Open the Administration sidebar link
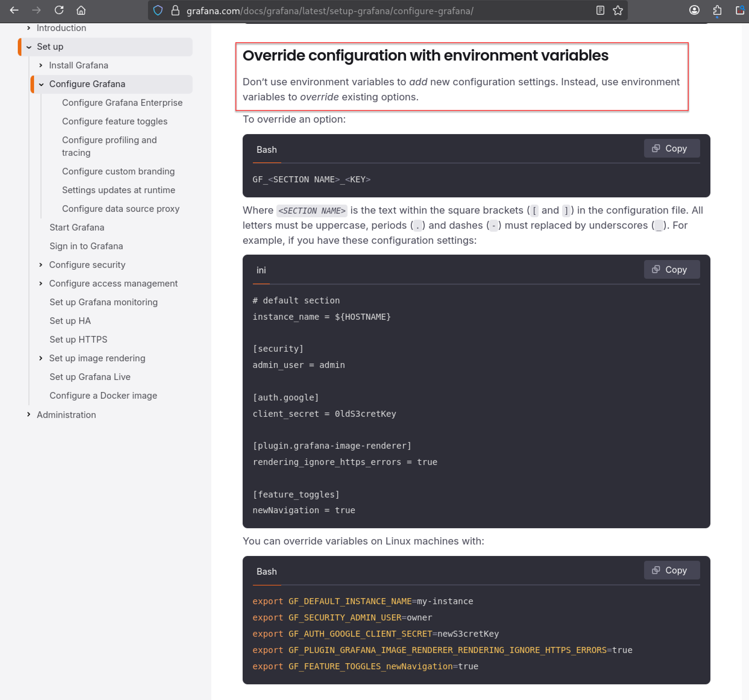The width and height of the screenshot is (749, 700). tap(66, 415)
